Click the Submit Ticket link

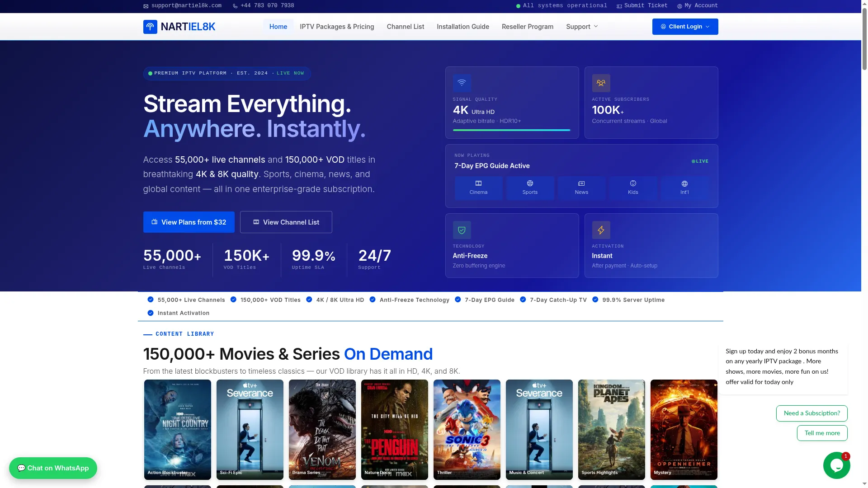642,6
